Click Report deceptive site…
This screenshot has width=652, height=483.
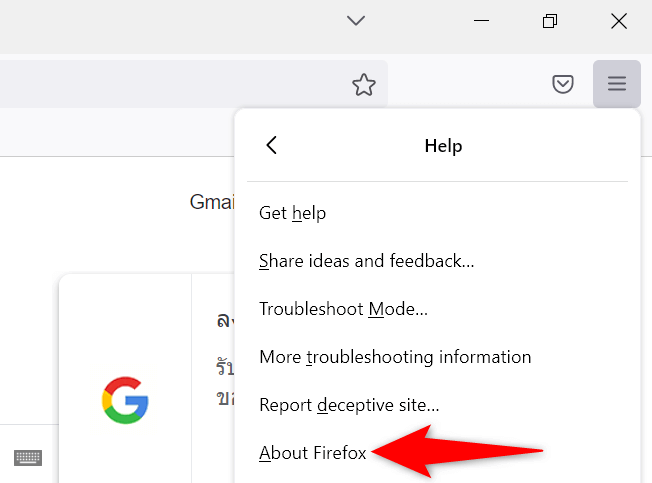(x=437, y=405)
